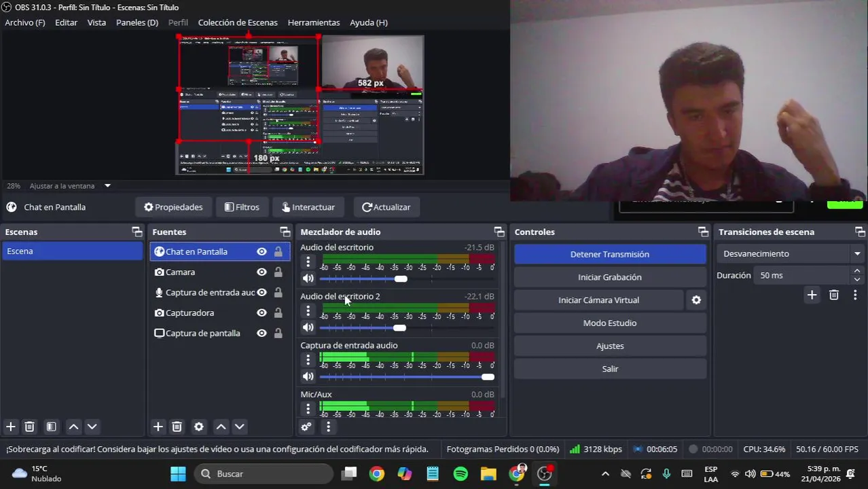Image resolution: width=868 pixels, height=489 pixels.
Task: Mute Audio del escritorio 2 speaker
Action: click(308, 327)
